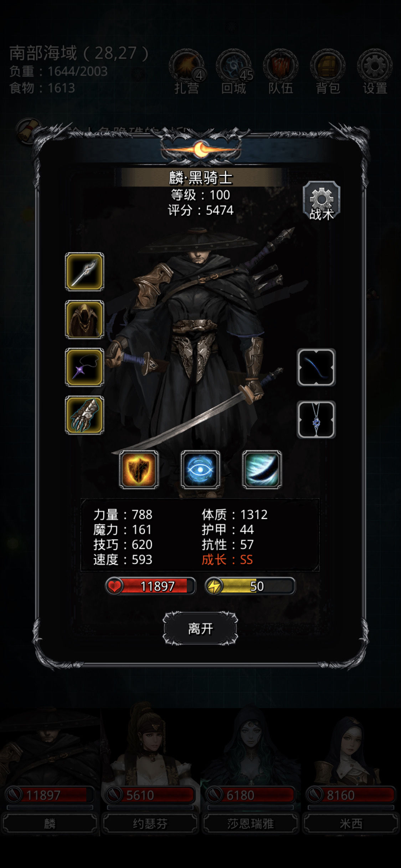
Task: Select the spear weapon equipment slot
Action: 84,272
